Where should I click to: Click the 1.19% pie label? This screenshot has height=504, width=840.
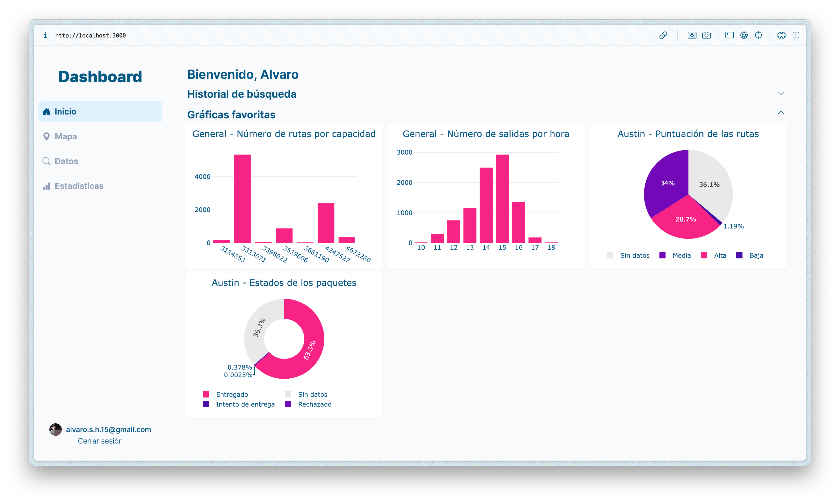(733, 226)
